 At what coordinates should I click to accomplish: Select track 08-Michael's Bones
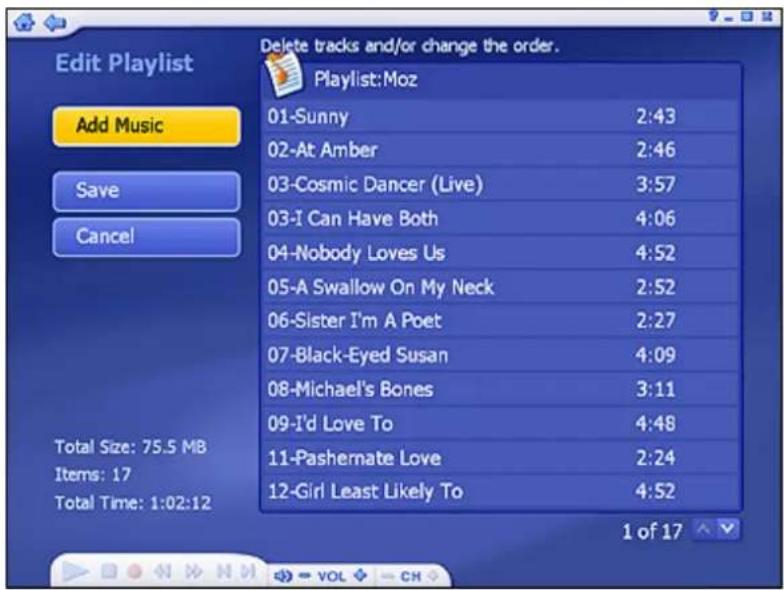click(500, 389)
